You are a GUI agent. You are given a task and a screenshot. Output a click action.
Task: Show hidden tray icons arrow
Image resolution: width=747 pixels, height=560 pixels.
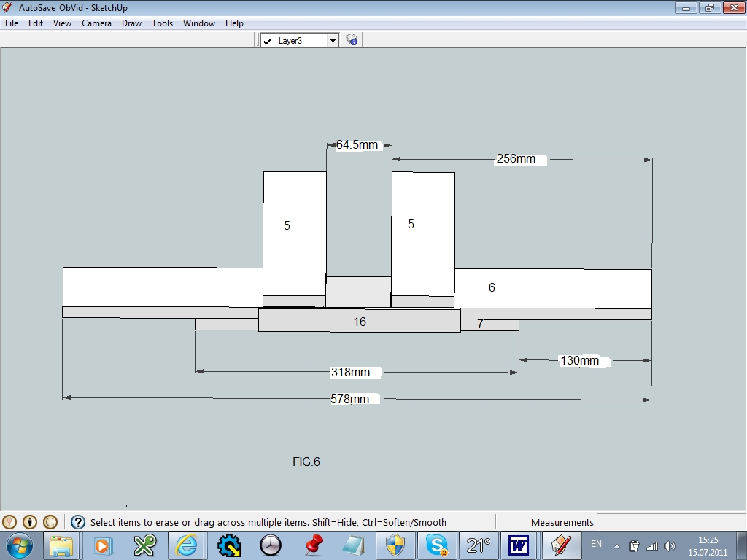point(616,546)
